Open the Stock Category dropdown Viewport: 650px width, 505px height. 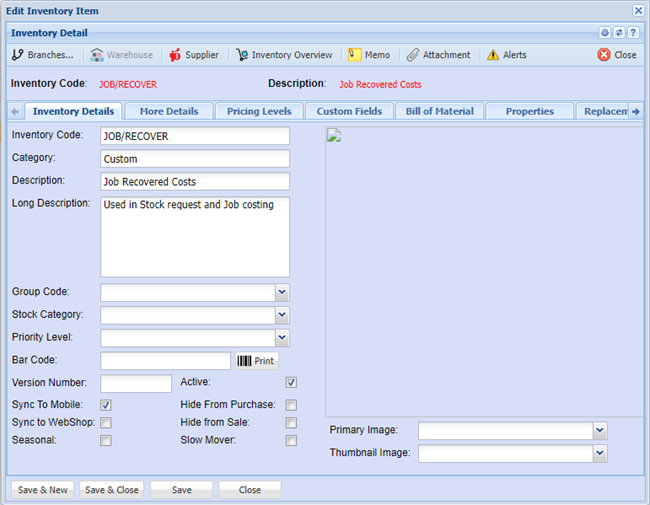pyautogui.click(x=282, y=315)
